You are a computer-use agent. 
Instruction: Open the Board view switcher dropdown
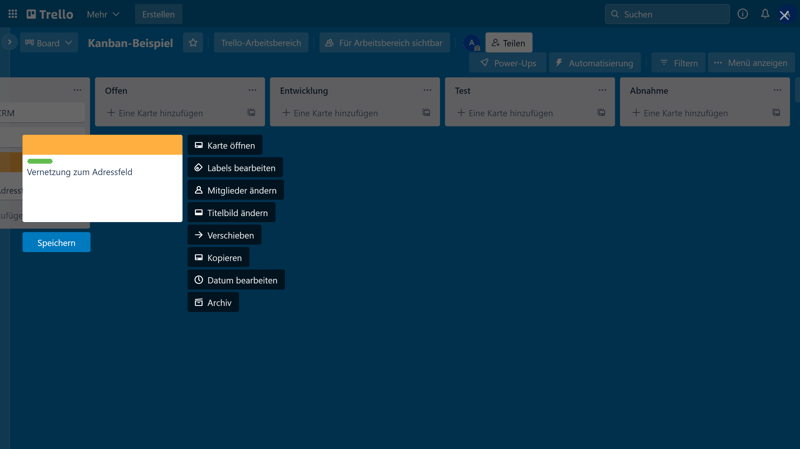pos(48,43)
